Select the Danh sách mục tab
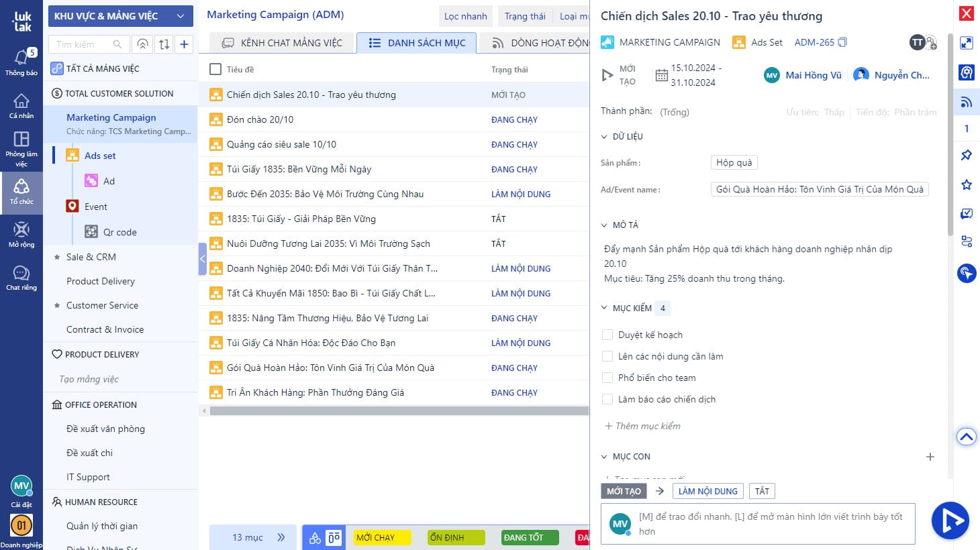Image resolution: width=980 pixels, height=550 pixels. 417,43
